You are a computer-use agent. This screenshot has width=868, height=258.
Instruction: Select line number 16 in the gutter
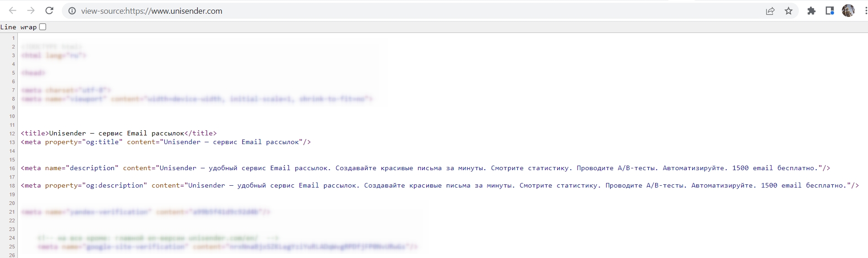click(x=12, y=168)
